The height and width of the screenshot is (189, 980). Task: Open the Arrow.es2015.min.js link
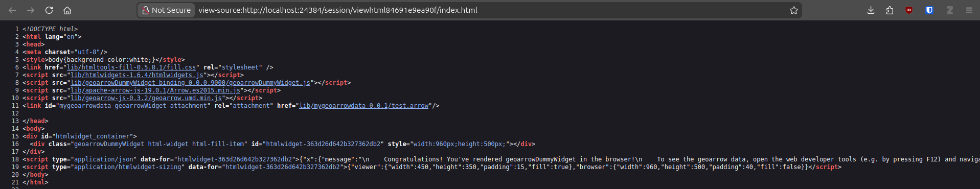[155, 90]
